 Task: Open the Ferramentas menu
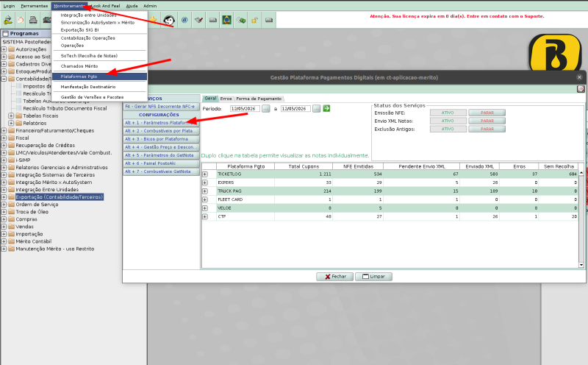(x=34, y=6)
